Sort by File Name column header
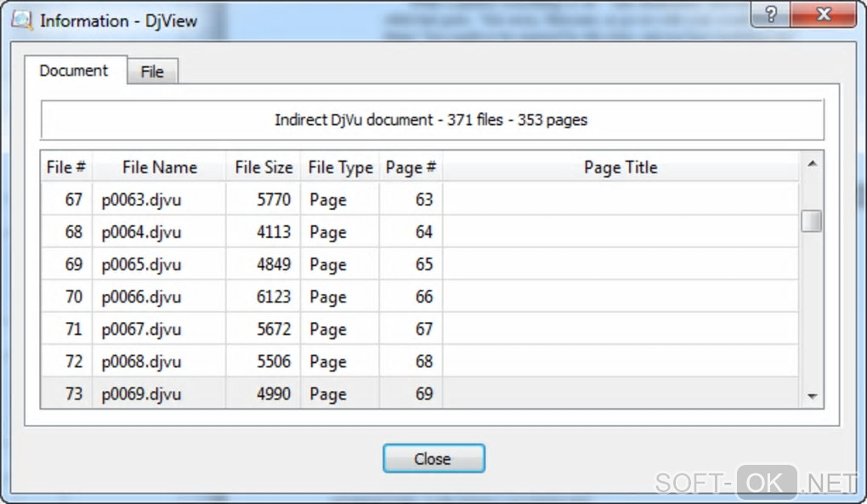 159,167
